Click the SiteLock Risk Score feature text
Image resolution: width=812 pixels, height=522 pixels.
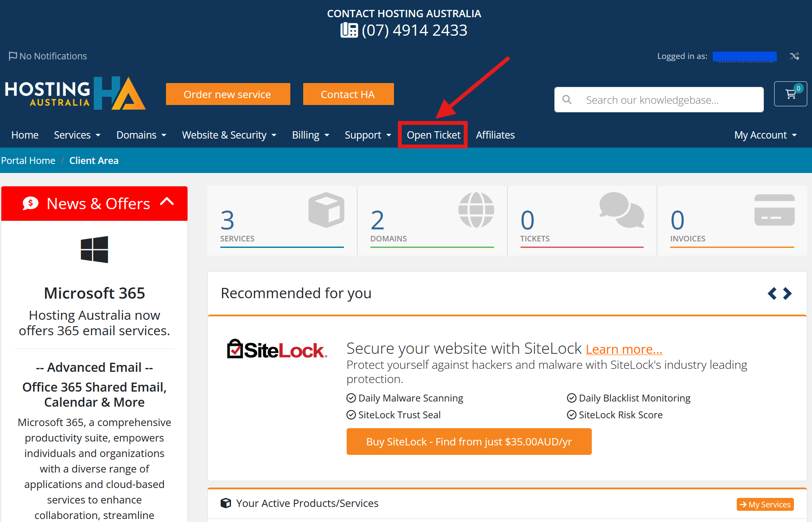click(x=621, y=415)
